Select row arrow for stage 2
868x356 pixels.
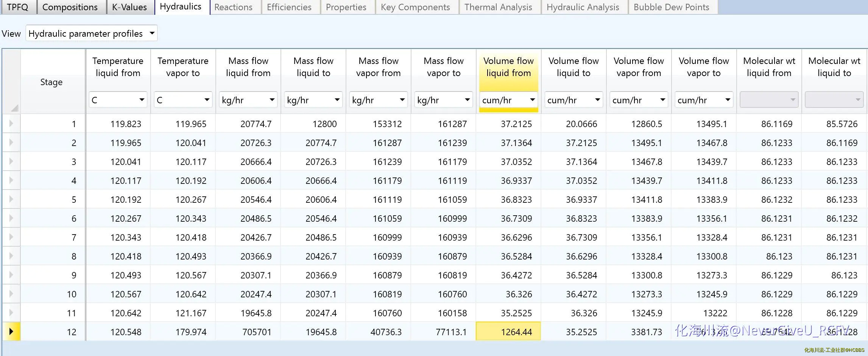[x=11, y=142]
